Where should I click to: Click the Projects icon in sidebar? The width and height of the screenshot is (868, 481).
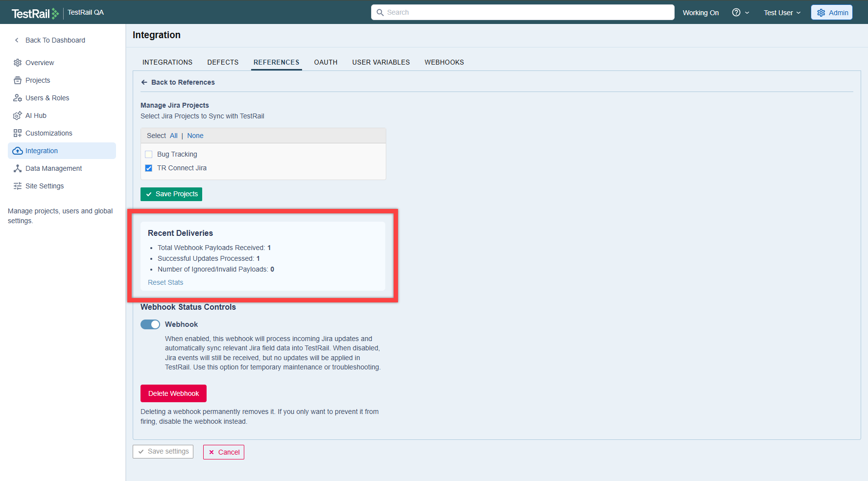point(18,80)
